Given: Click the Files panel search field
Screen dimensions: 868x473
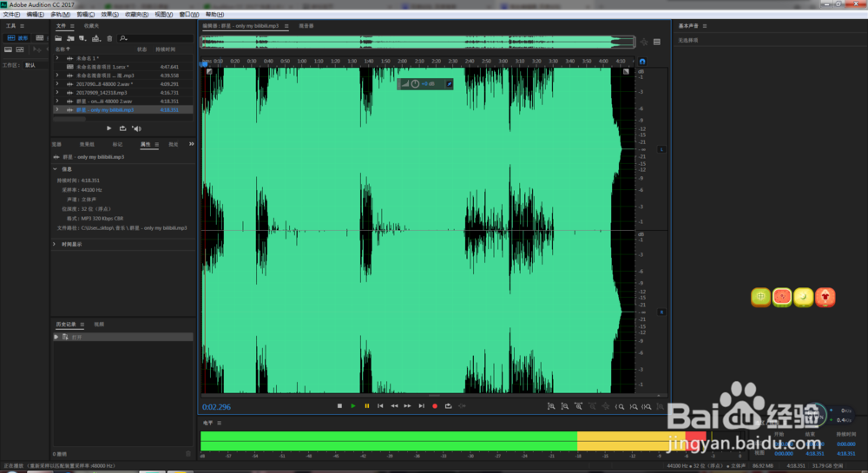Looking at the screenshot, I should (156, 38).
